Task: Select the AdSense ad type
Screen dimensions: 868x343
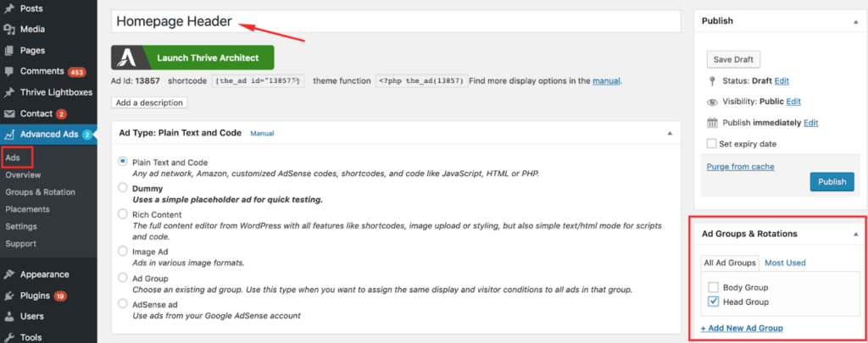Action: click(x=123, y=304)
